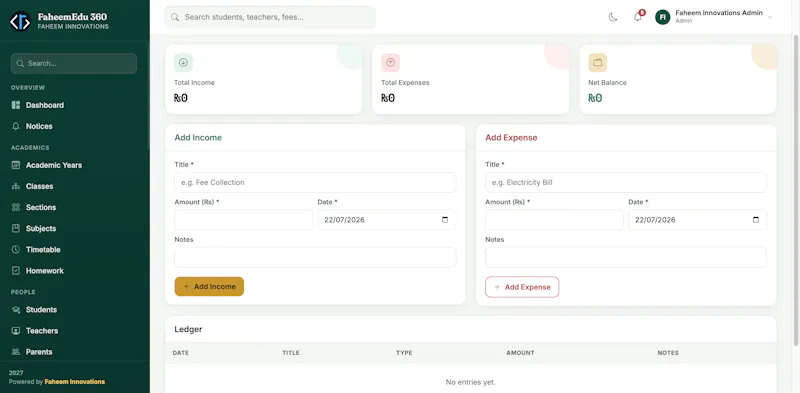Focus the sidebar Search field
800x393 pixels.
point(74,64)
